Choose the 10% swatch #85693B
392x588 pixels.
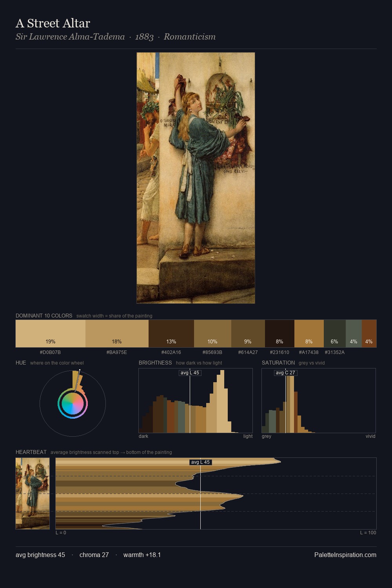(212, 334)
